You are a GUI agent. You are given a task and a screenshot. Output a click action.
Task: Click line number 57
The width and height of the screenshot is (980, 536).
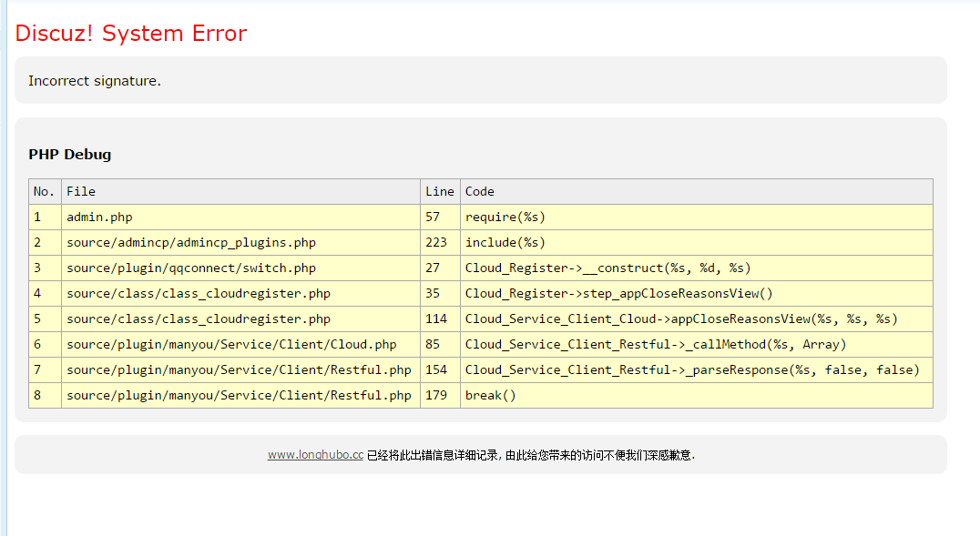(440, 217)
